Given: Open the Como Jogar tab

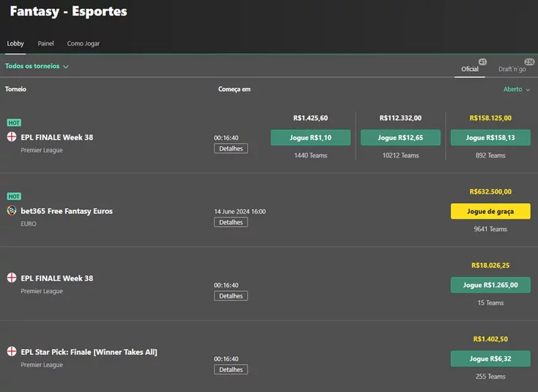Looking at the screenshot, I should coord(83,44).
